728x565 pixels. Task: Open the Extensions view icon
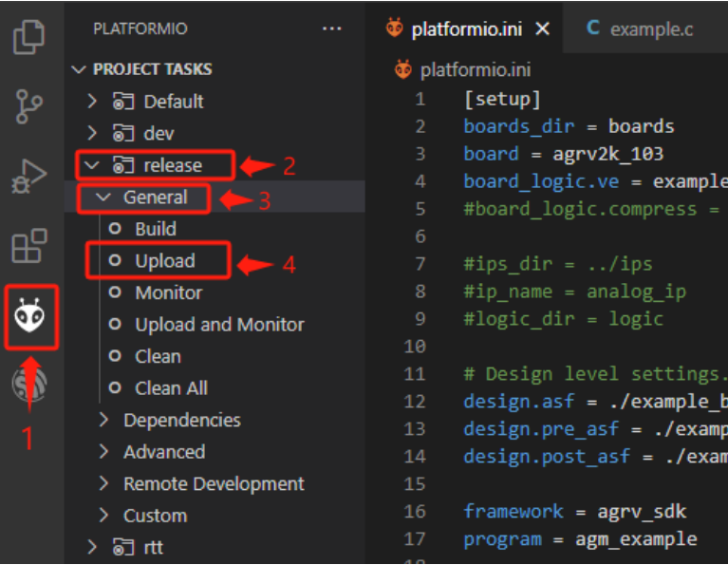30,247
